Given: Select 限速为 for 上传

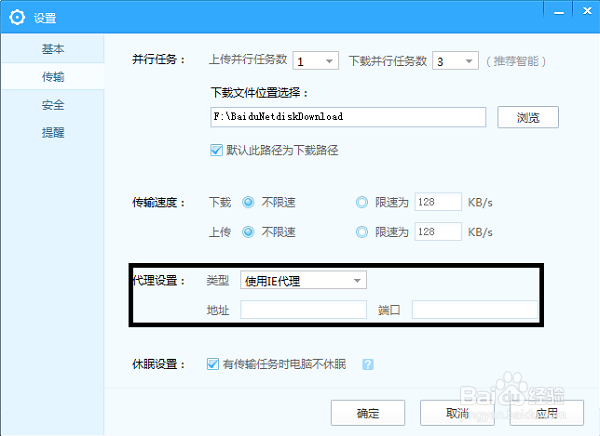Looking at the screenshot, I should (x=362, y=232).
